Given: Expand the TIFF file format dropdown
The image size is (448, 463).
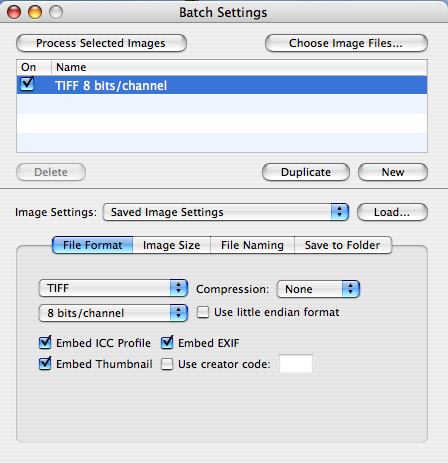Looking at the screenshot, I should tap(113, 288).
